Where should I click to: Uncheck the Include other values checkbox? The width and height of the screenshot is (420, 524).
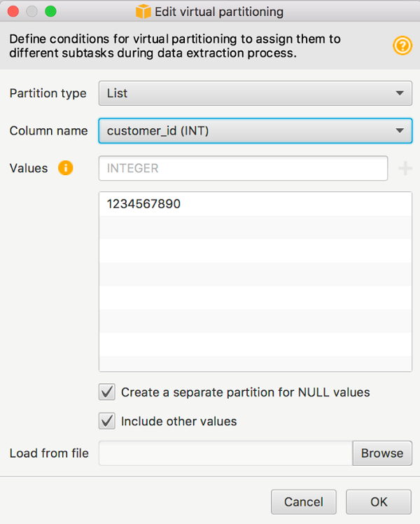(107, 421)
